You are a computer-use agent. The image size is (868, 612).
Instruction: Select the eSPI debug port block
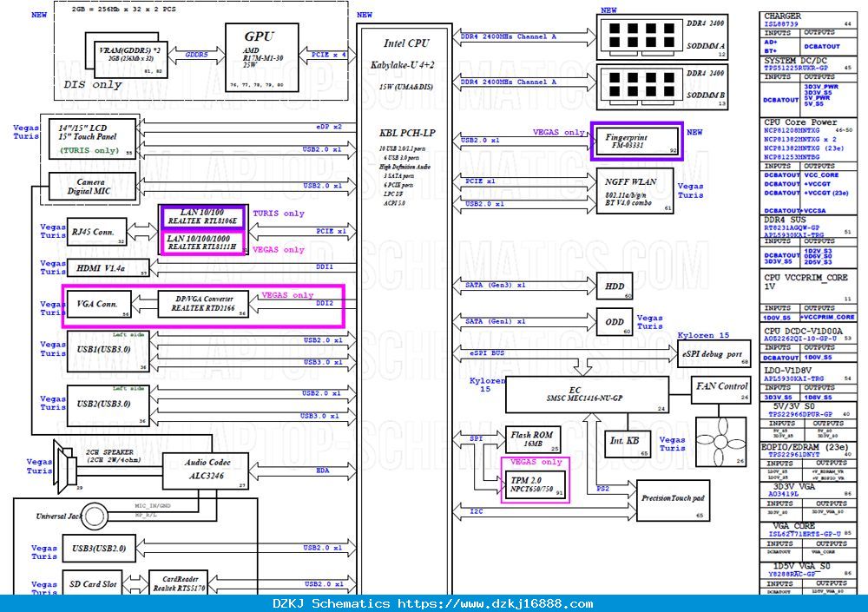(x=713, y=354)
